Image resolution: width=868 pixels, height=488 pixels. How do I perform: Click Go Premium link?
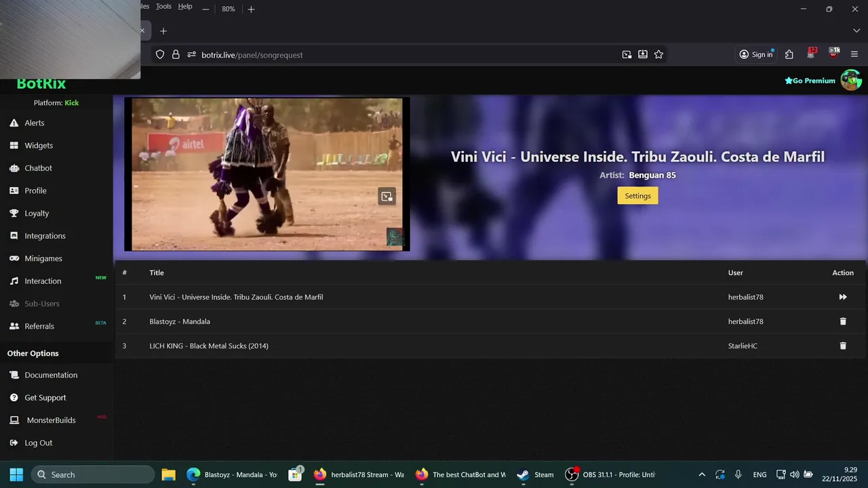tap(810, 81)
